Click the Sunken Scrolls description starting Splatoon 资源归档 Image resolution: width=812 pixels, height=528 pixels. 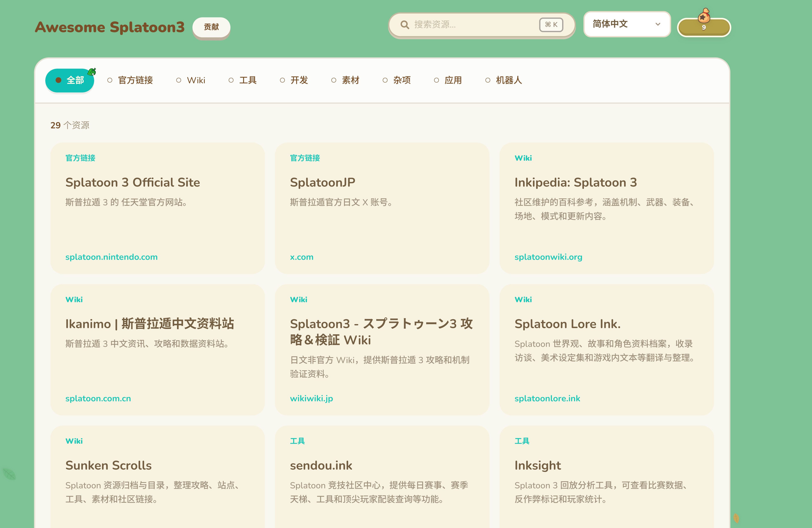click(x=152, y=492)
